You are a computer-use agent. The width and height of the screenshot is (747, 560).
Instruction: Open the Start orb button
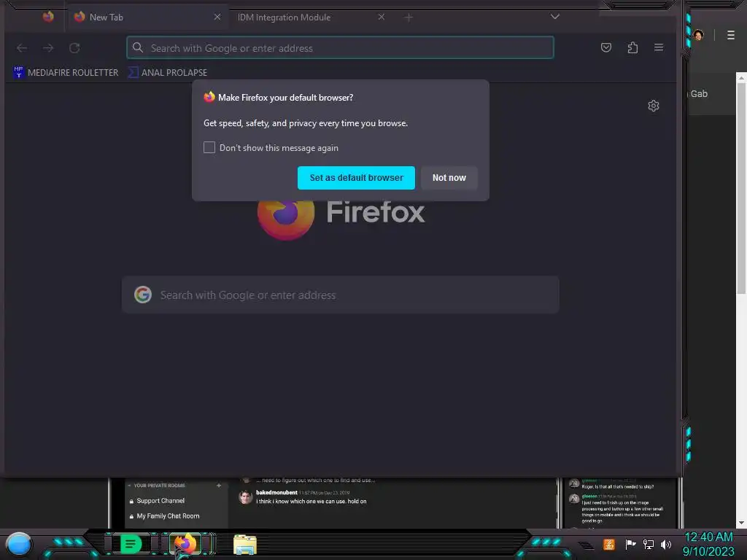[18, 544]
